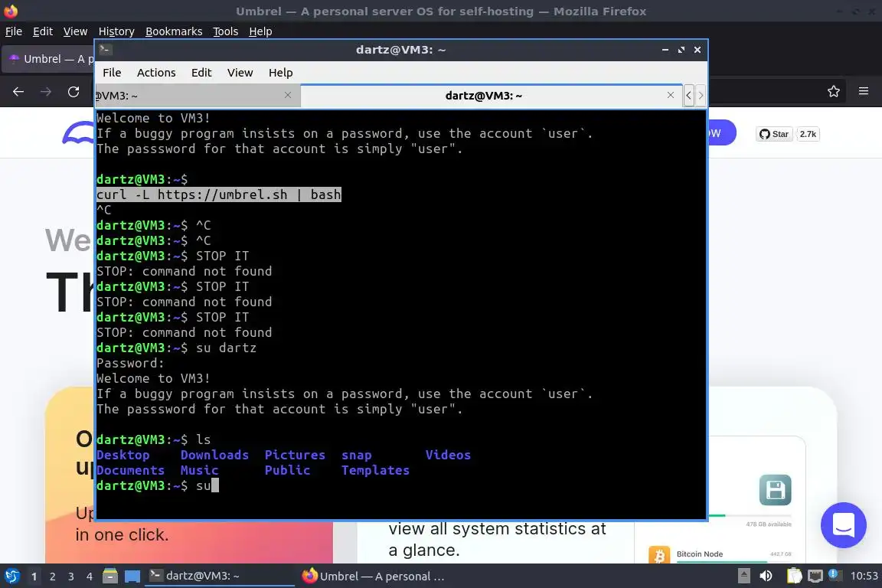Screen dimensions: 882x588
Task: Open Firefox Edit menu
Action: coord(43,31)
